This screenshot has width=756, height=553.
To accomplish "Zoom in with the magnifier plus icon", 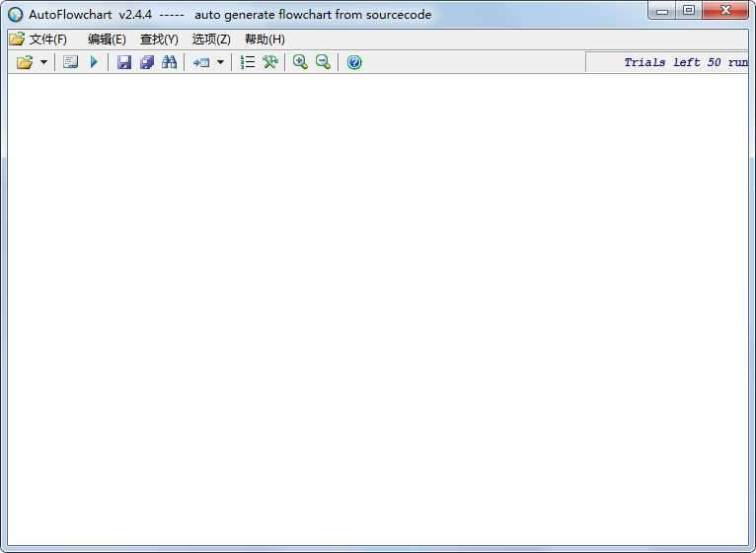I will click(x=300, y=62).
